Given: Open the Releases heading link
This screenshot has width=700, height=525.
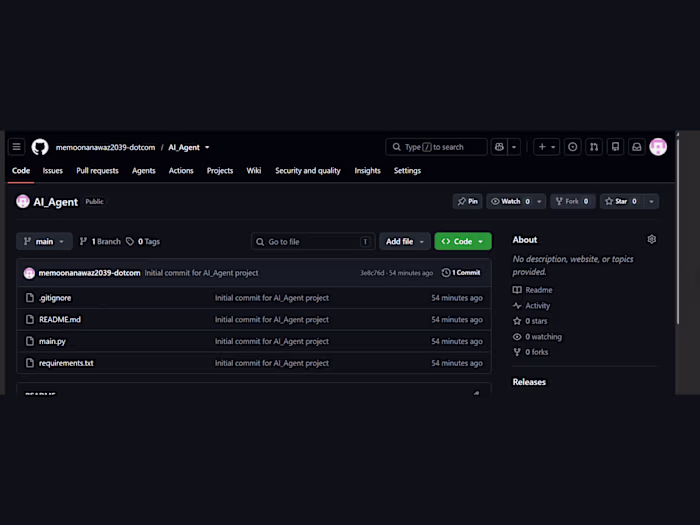Looking at the screenshot, I should (x=529, y=382).
